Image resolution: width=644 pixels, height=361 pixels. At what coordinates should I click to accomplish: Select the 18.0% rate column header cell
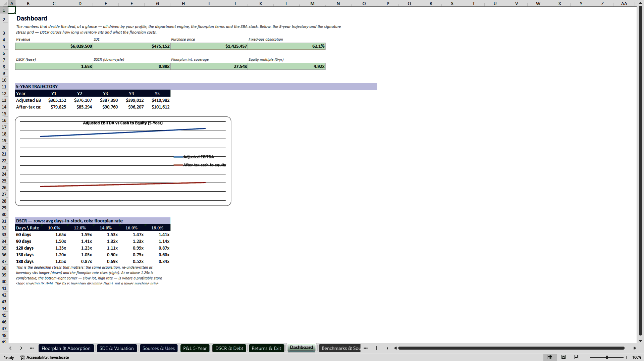pyautogui.click(x=157, y=228)
